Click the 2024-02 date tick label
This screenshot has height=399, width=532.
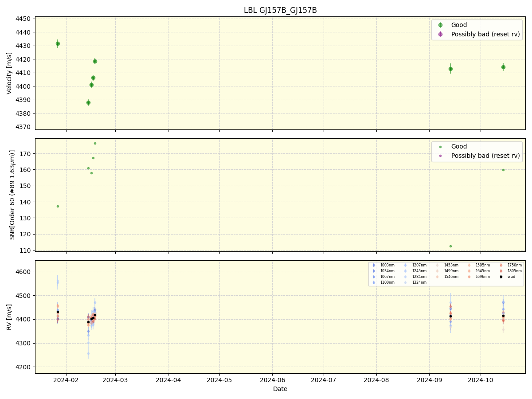pos(66,380)
